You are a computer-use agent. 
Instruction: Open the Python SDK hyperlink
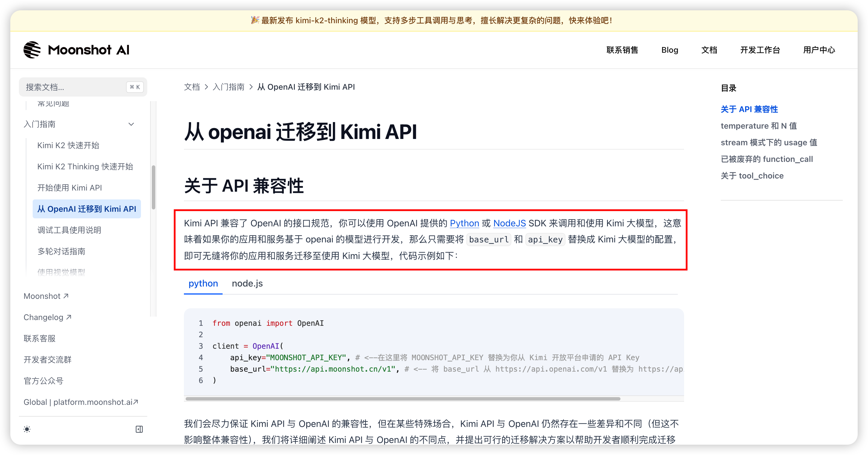464,223
